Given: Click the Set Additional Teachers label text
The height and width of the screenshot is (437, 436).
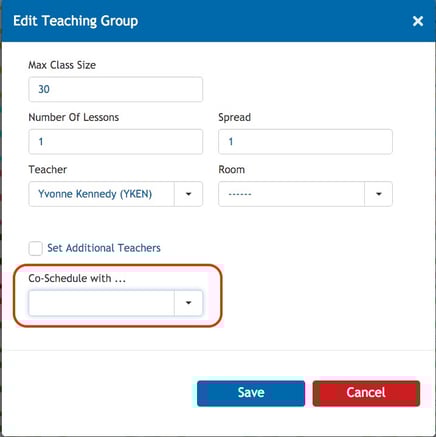Looking at the screenshot, I should [104, 248].
